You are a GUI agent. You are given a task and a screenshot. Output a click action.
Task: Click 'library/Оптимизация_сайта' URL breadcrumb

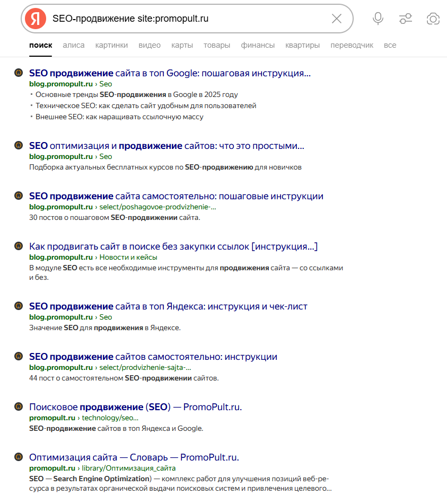coord(128,468)
